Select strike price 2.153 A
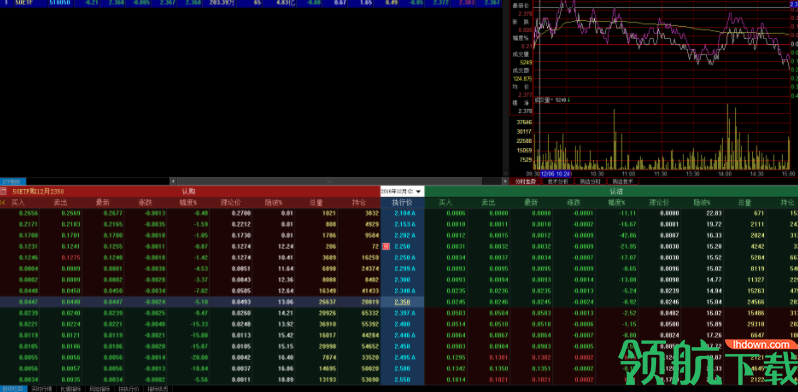Viewport: 798px width, 392px height. pos(405,225)
